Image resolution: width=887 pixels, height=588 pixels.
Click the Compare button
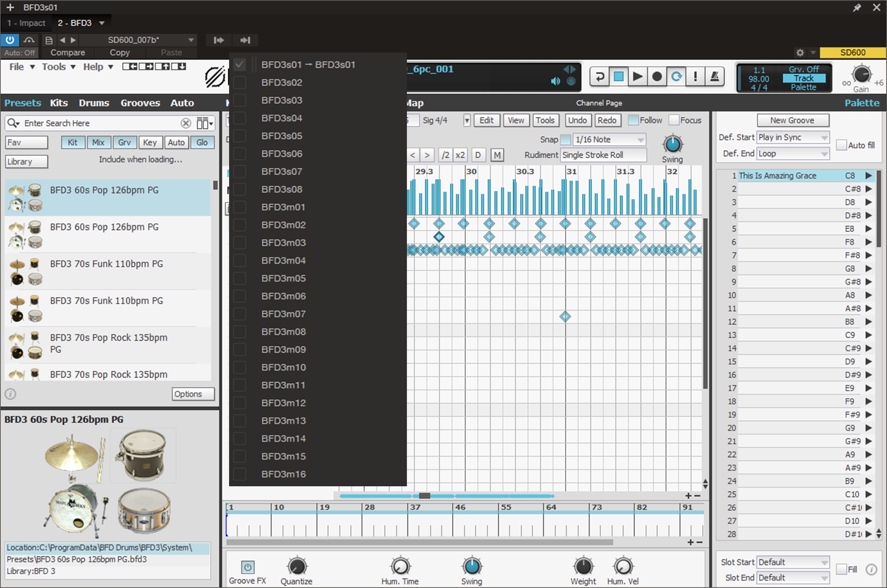coord(67,53)
